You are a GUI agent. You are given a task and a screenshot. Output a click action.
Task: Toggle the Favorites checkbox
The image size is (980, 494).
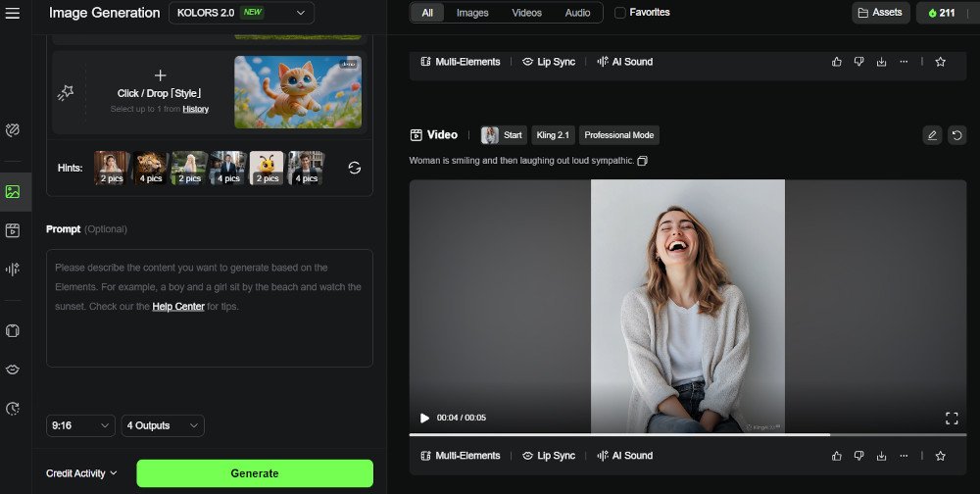click(620, 13)
